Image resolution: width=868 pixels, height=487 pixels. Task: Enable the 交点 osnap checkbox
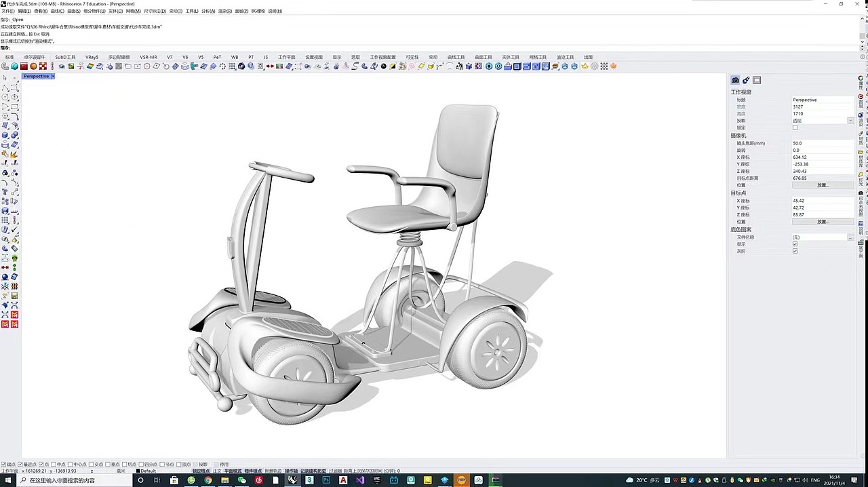point(91,465)
